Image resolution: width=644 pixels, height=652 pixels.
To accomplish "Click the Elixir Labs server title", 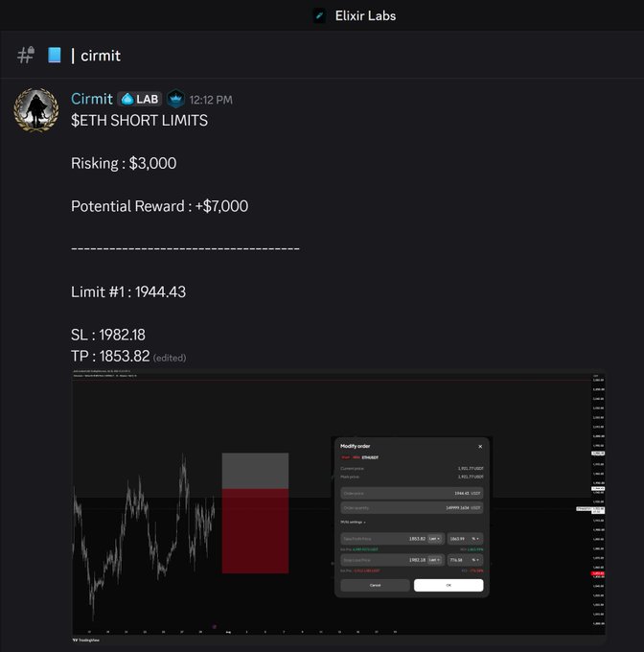I will tap(365, 15).
